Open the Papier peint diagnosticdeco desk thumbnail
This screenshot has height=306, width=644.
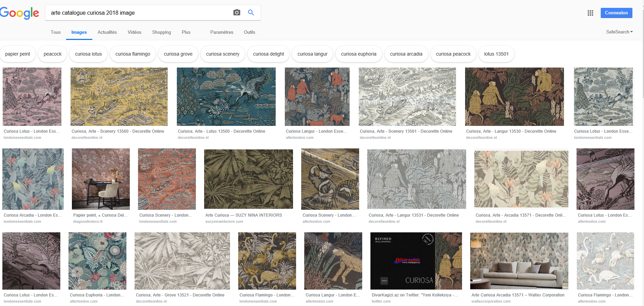pos(101,179)
